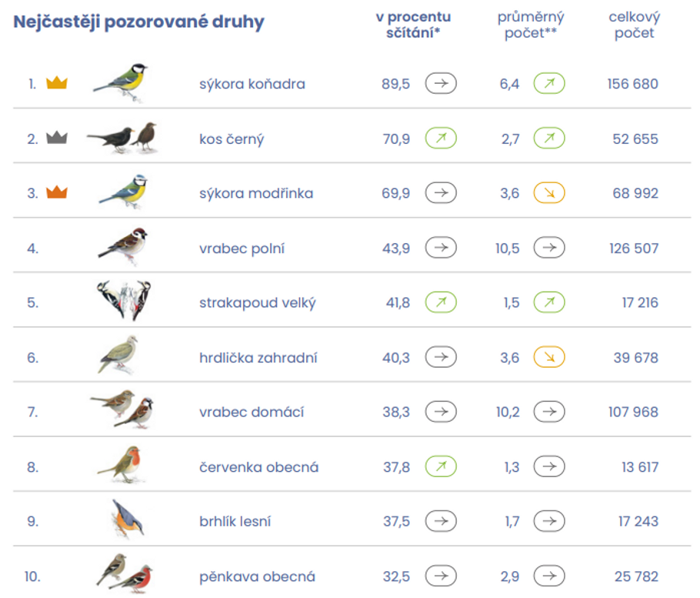700x598 pixels.
Task: Click the steady arrow icon next to 43,9
Action: coord(441,248)
